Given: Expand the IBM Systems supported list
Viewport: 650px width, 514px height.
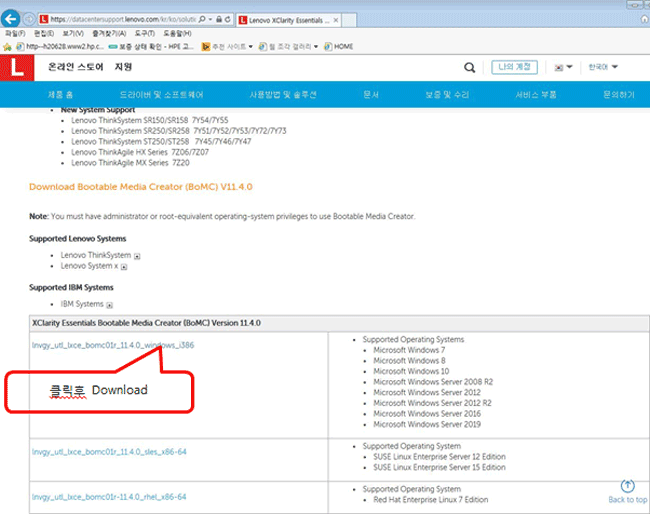Looking at the screenshot, I should click(109, 305).
